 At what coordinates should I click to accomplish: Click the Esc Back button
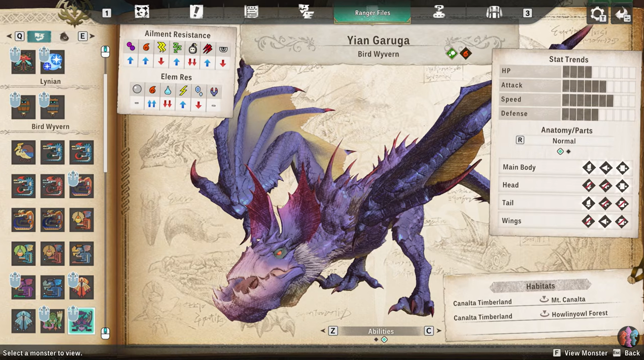(626, 353)
